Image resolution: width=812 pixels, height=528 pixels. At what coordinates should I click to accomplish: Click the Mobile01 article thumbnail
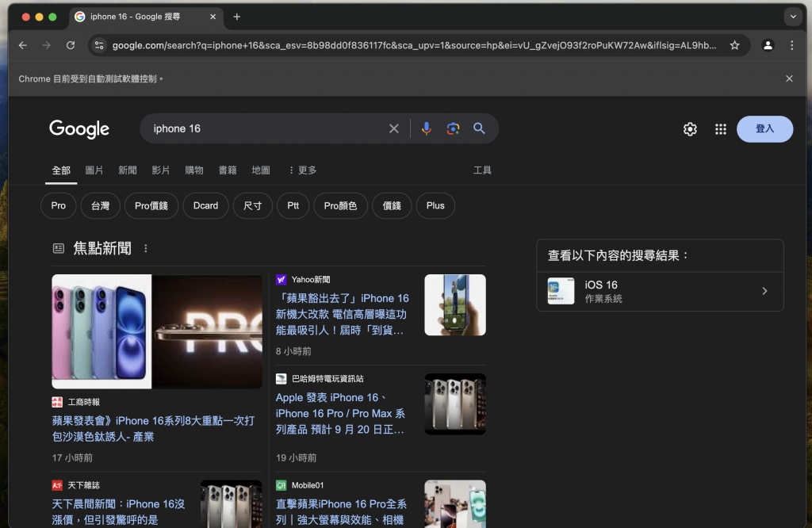(x=454, y=504)
